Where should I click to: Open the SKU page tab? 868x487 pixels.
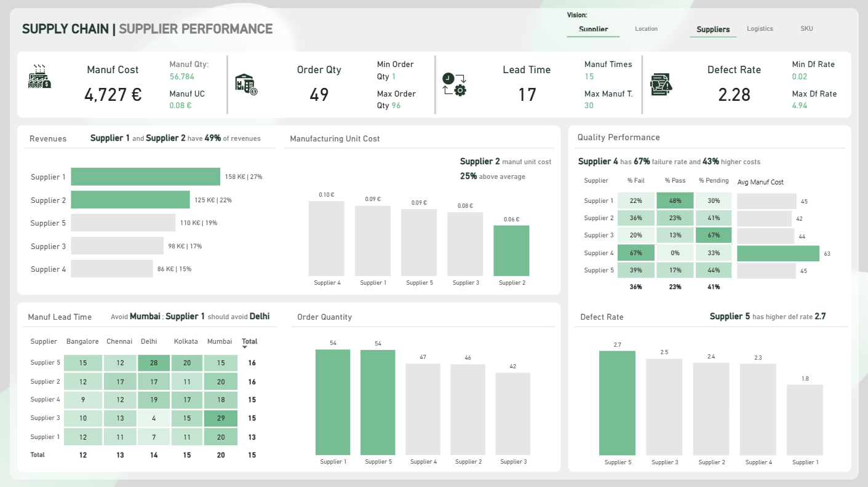click(806, 29)
